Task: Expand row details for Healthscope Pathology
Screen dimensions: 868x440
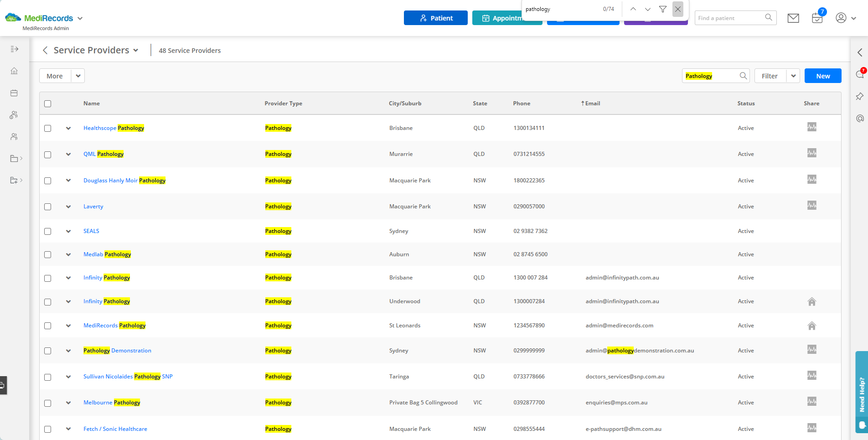Action: (68, 128)
